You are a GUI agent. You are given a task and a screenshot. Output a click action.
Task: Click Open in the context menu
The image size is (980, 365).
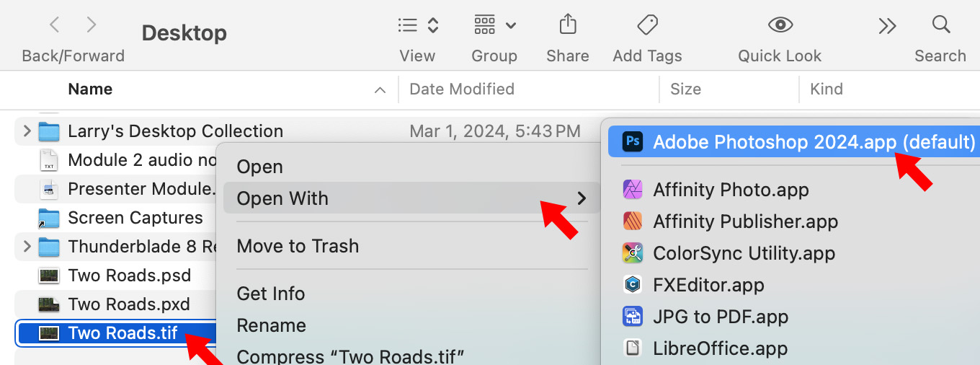tap(260, 167)
